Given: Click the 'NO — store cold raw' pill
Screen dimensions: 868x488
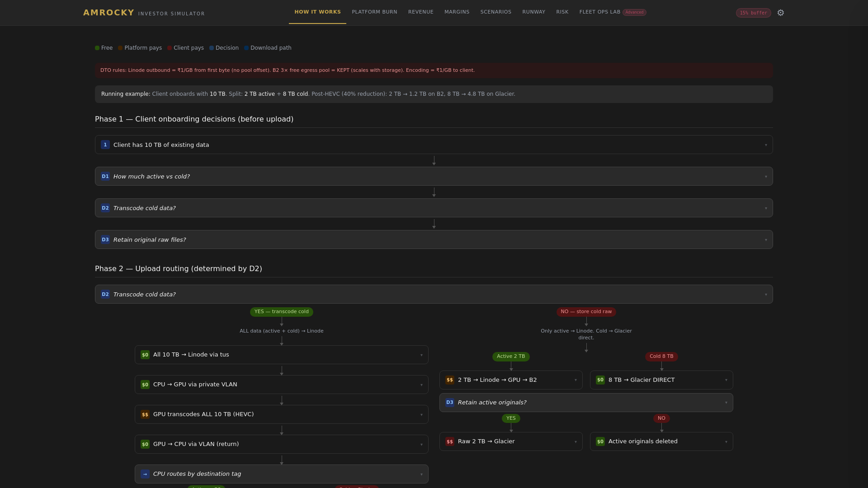Looking at the screenshot, I should click(586, 312).
